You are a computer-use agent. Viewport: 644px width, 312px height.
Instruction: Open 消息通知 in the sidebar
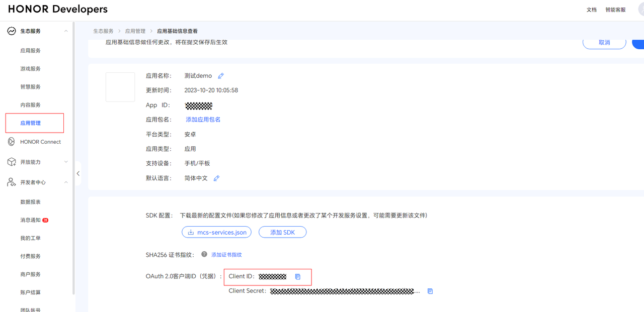click(x=31, y=220)
